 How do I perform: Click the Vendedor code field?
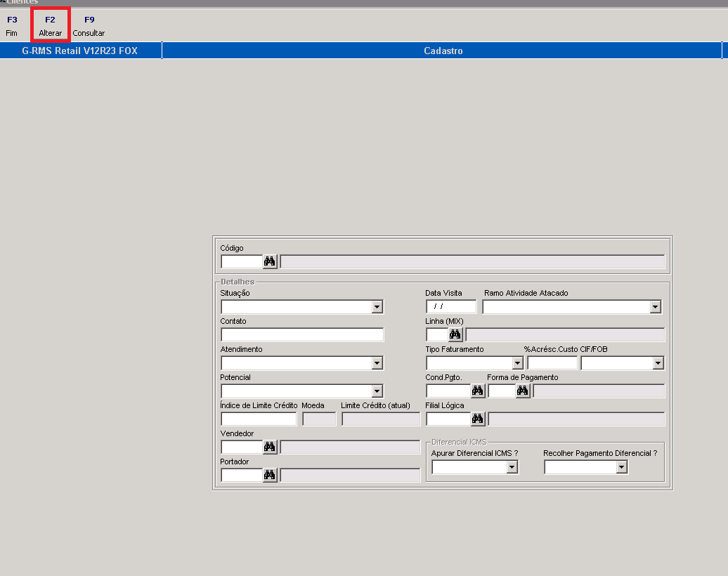[242, 447]
